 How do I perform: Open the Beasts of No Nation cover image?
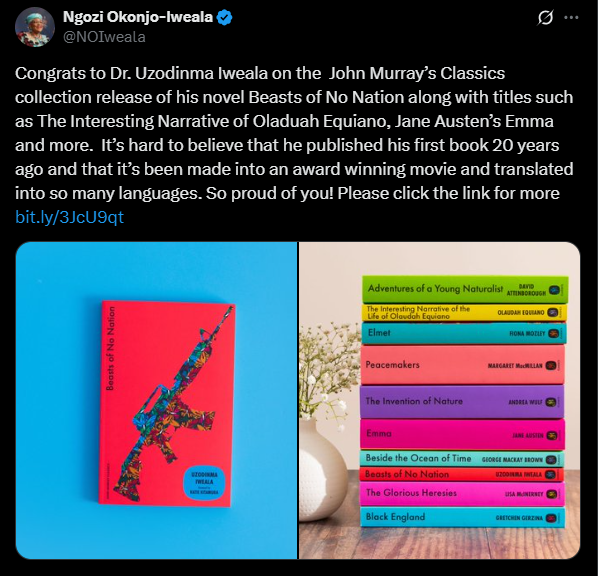tap(156, 401)
